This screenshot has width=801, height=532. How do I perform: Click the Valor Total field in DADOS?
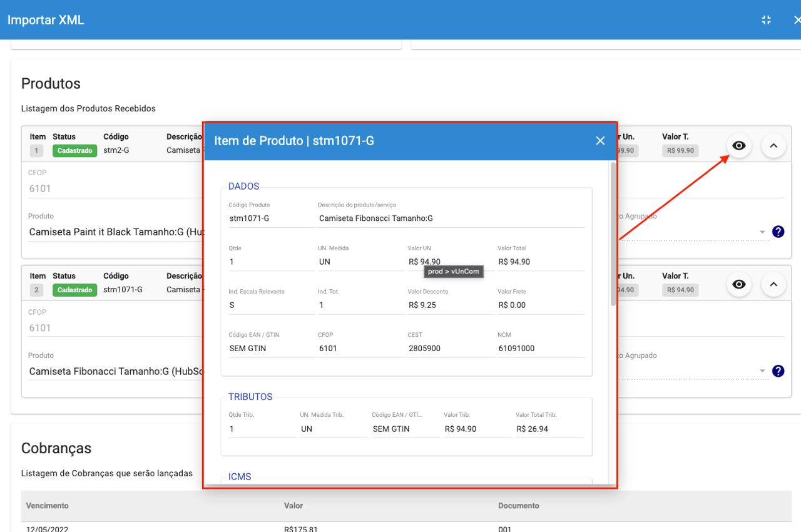tap(541, 262)
